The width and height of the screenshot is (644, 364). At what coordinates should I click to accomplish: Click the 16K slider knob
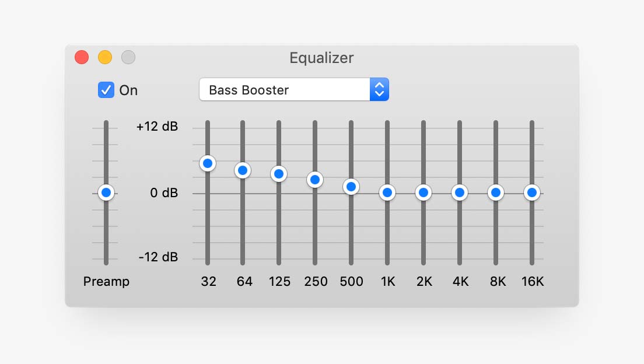[x=531, y=192]
